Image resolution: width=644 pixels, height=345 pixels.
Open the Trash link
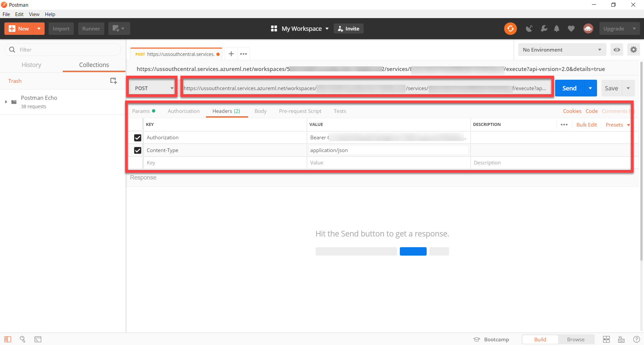click(15, 81)
